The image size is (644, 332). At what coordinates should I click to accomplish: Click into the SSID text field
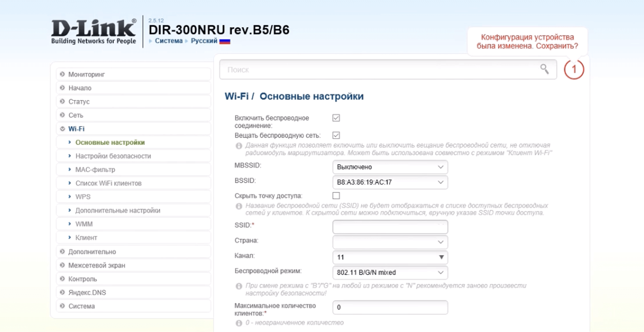[x=390, y=227]
